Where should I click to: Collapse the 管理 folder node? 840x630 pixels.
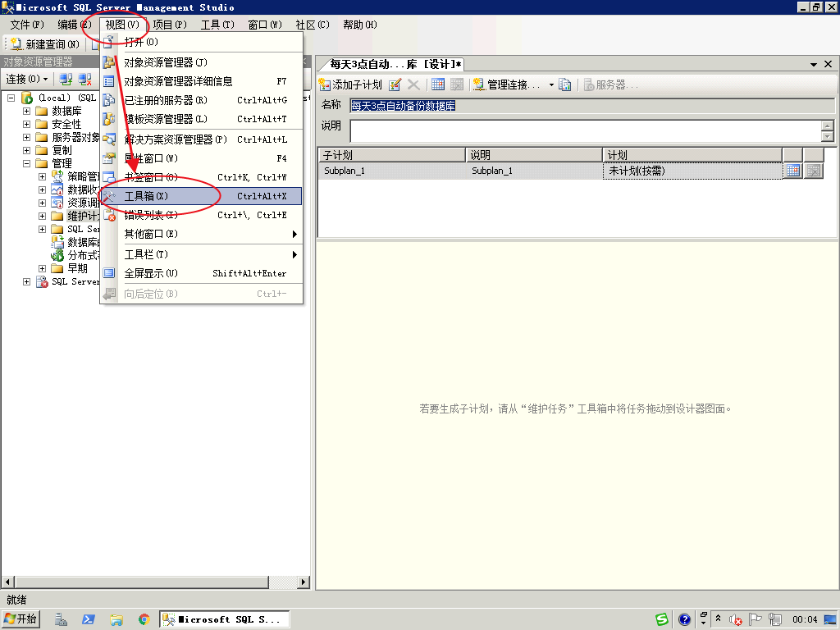pos(26,163)
